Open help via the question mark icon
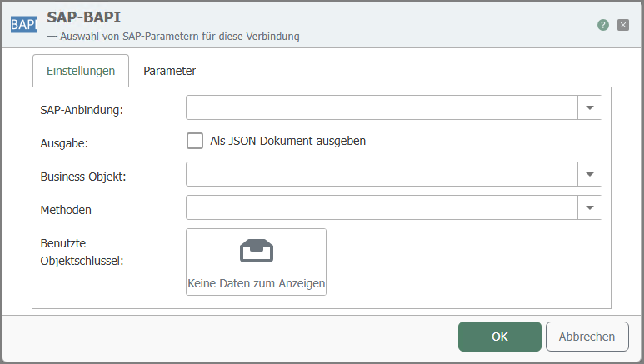Viewport: 644px width, 364px height. coord(603,25)
